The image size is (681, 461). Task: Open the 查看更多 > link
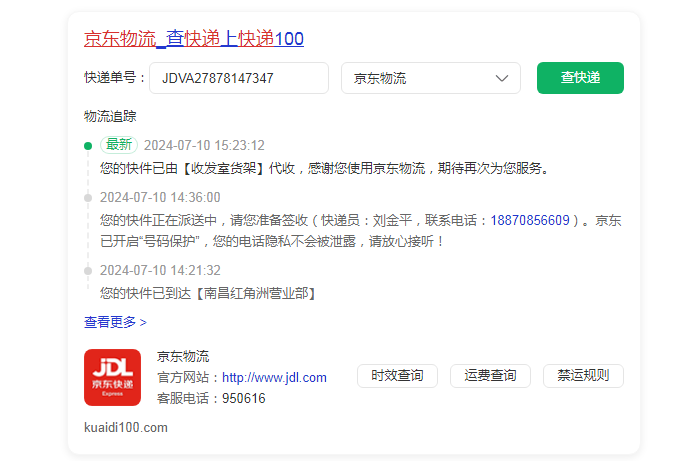coord(115,322)
